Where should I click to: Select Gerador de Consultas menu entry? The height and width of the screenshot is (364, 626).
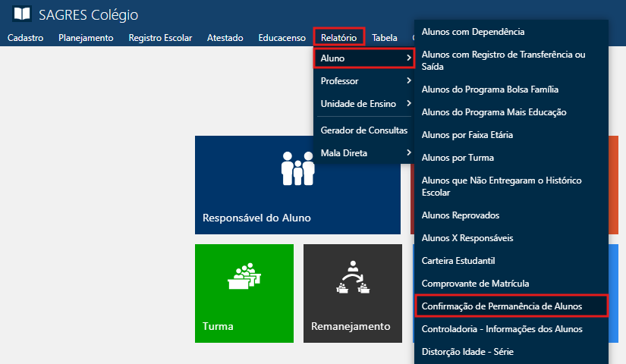click(x=364, y=130)
